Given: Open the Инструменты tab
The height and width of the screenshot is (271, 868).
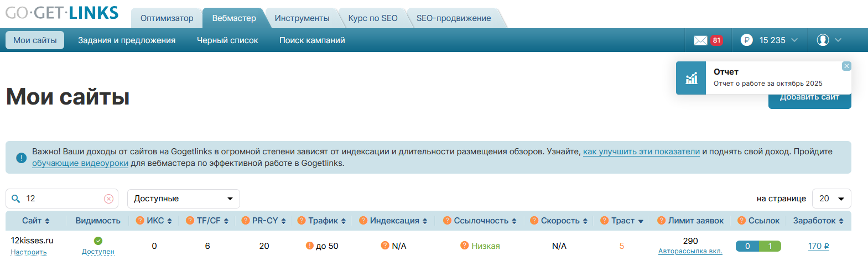Looking at the screenshot, I should coord(302,18).
